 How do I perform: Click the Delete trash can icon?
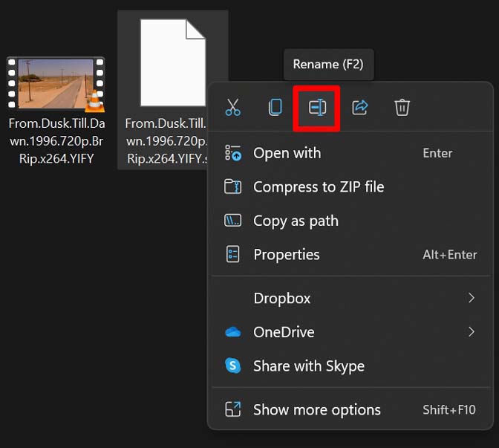click(x=402, y=108)
